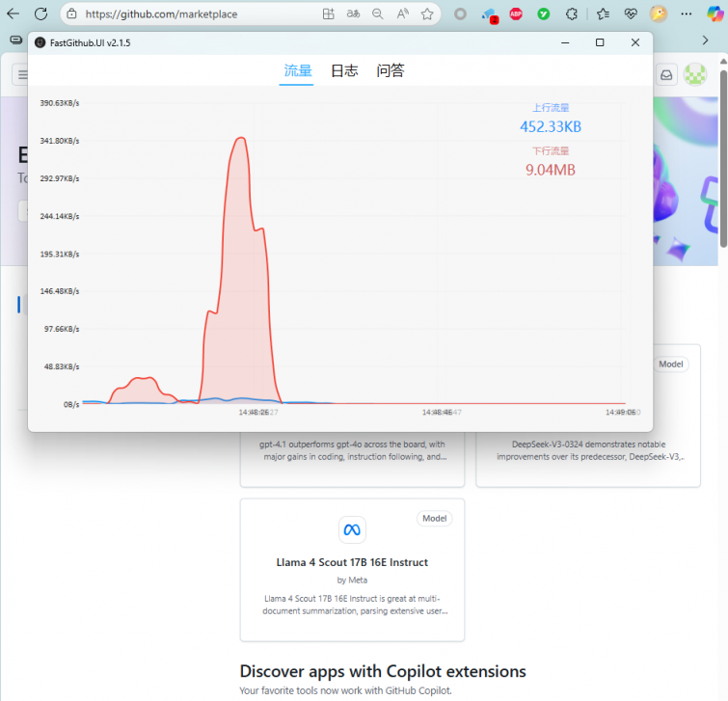Click the split screen icon in address bar
This screenshot has width=728, height=701.
tap(329, 14)
